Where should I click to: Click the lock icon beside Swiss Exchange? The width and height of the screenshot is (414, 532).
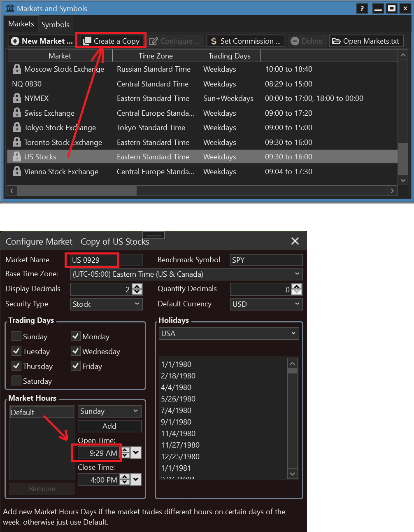pos(17,113)
